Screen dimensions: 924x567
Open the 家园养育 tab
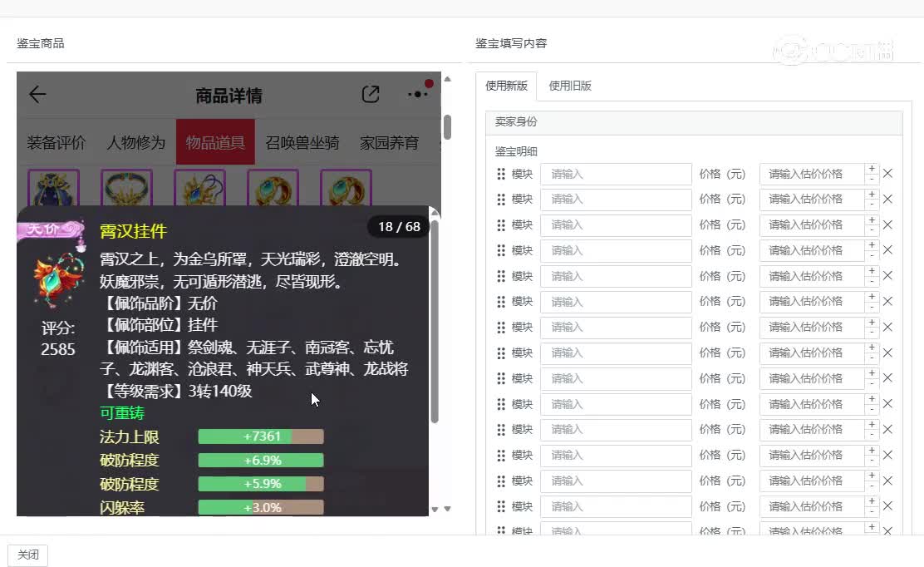[389, 143]
